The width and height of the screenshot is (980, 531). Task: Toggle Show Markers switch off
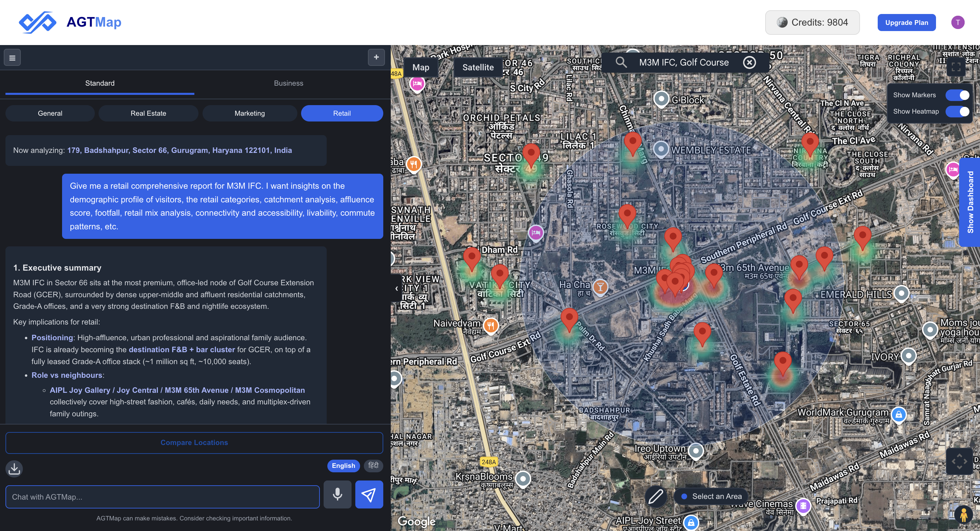click(x=957, y=95)
